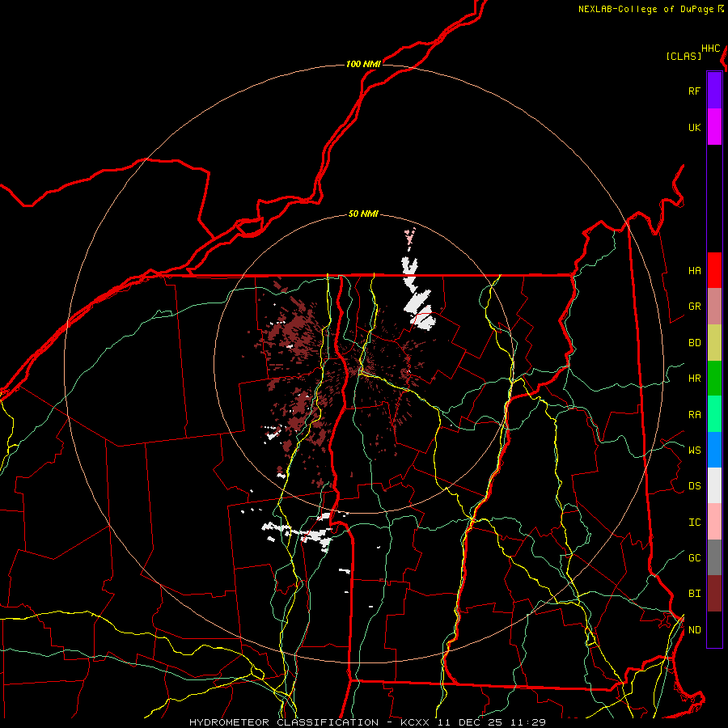Click the HR legend label

pos(694,379)
